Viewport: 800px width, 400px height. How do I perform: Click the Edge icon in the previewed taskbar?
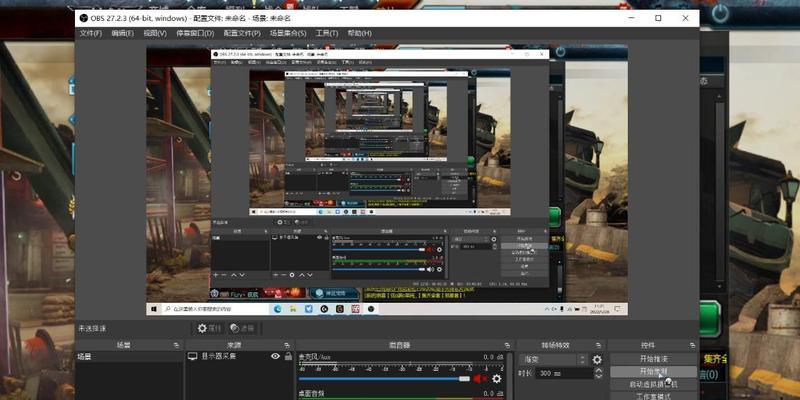coord(278,309)
